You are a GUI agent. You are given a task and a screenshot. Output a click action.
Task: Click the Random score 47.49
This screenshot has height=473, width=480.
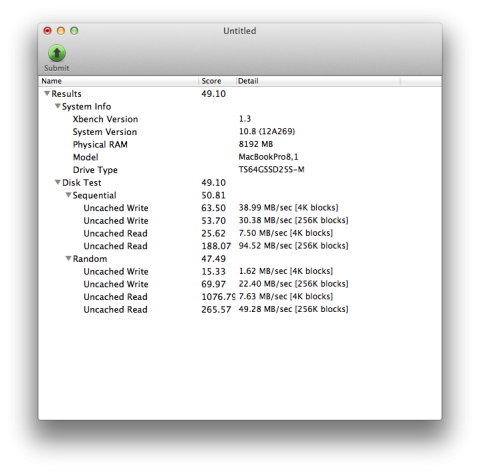pos(213,258)
